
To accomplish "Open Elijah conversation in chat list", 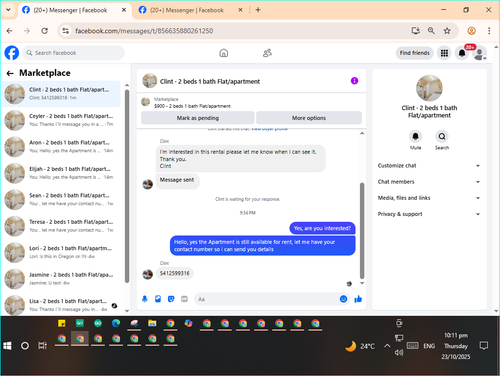I will click(62, 173).
